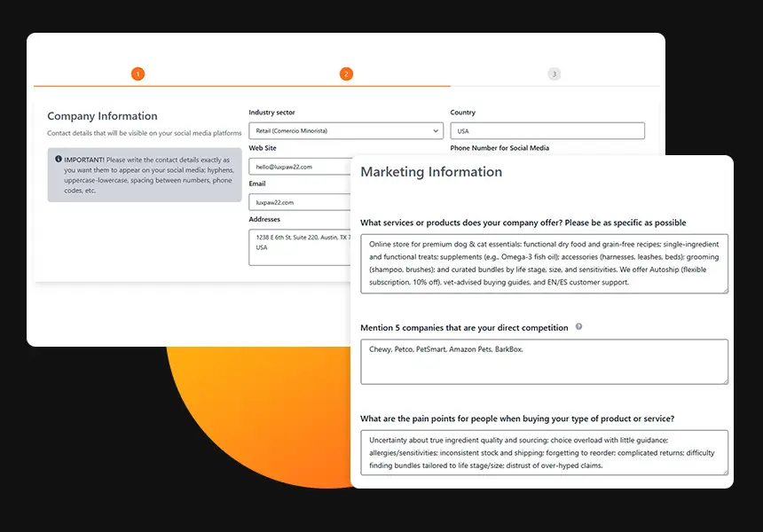Image resolution: width=763 pixels, height=532 pixels.
Task: Click the customer pain points textarea
Action: (544, 452)
